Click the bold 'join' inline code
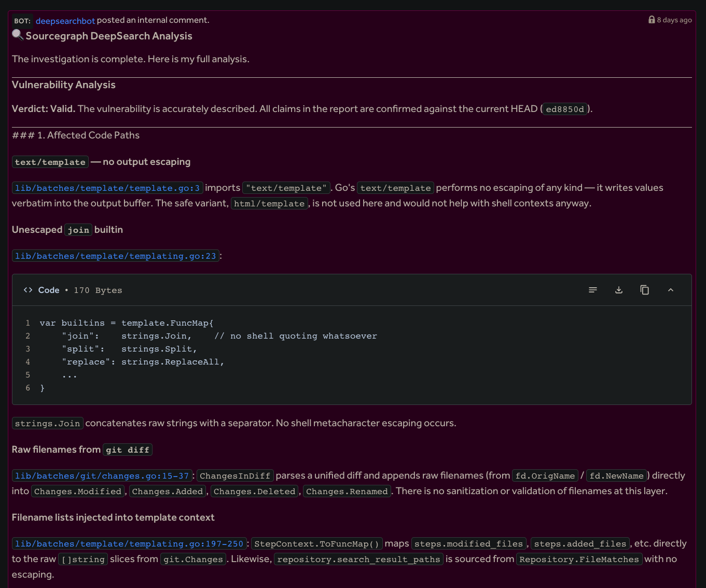 tap(78, 230)
